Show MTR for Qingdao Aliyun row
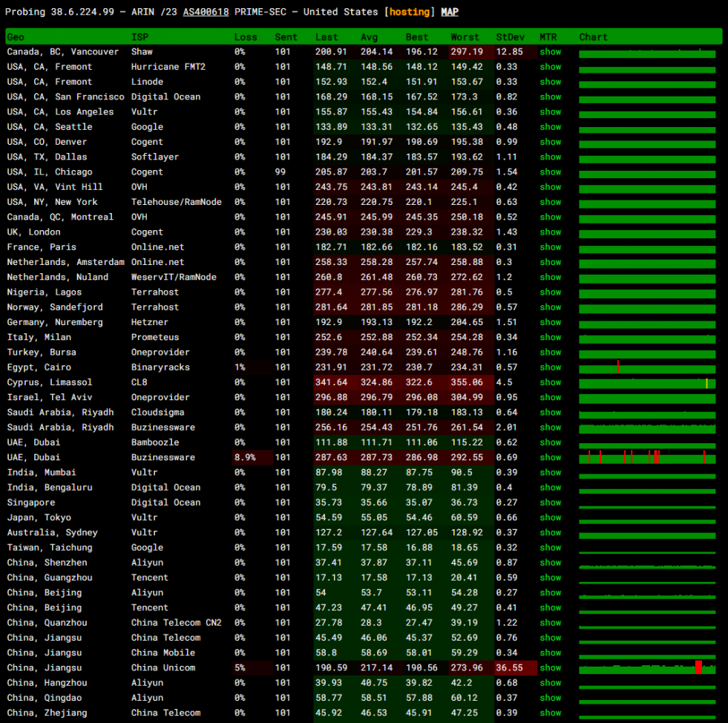Screen dimensions: 728x723 550,698
